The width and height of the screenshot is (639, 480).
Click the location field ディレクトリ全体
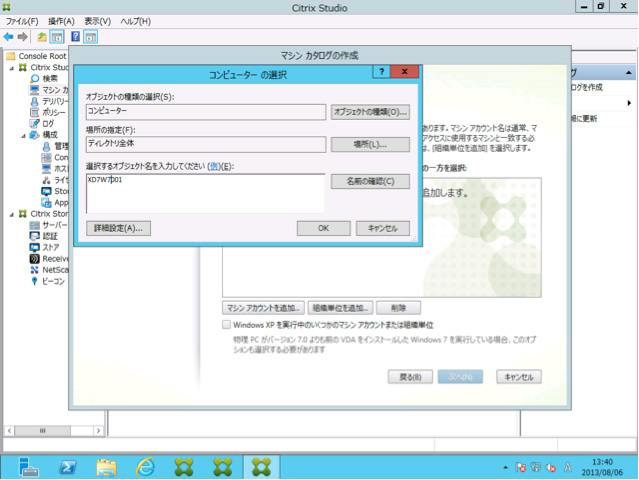coord(206,145)
